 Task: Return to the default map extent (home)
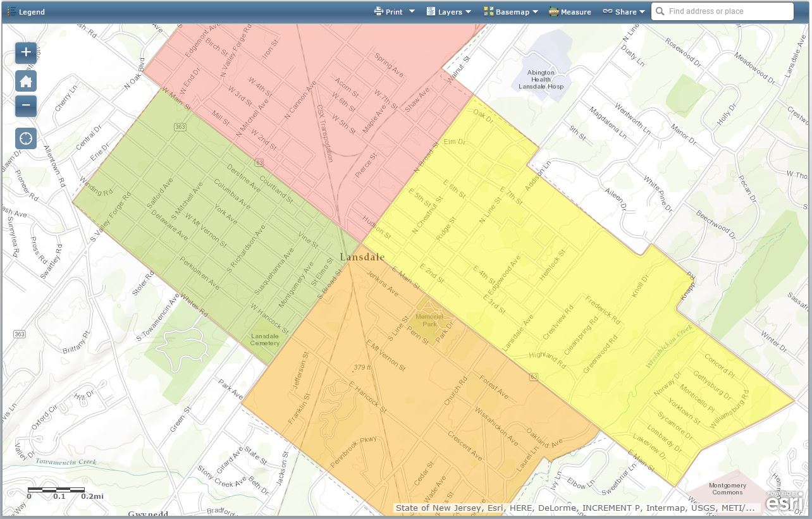coord(26,81)
